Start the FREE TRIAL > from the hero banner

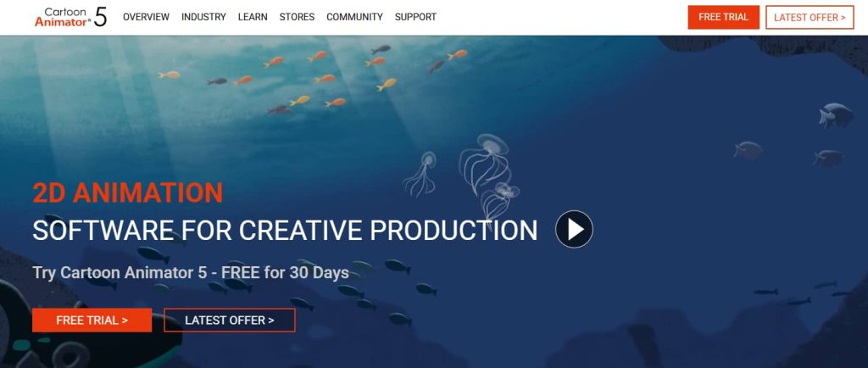92,320
